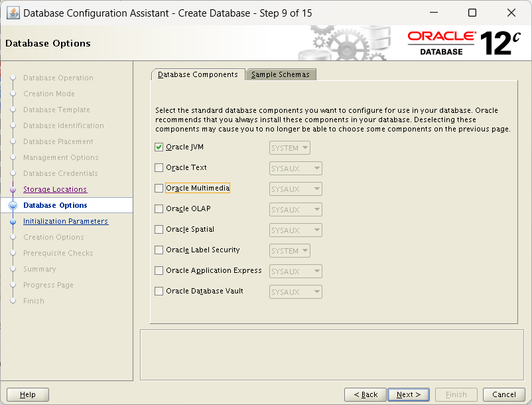
Task: Click the Database Operation step text
Action: [58, 78]
